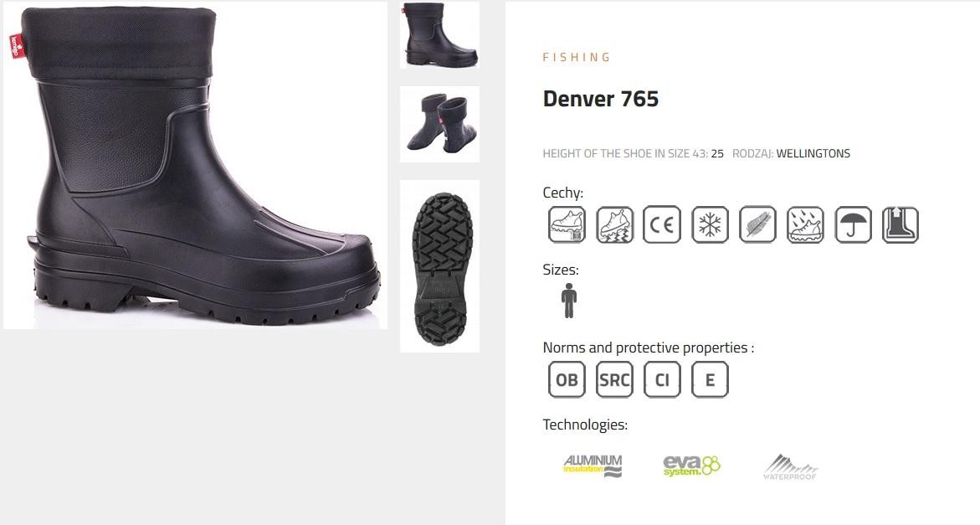
Task: Select the side-view boot thumbnail
Action: pyautogui.click(x=440, y=35)
